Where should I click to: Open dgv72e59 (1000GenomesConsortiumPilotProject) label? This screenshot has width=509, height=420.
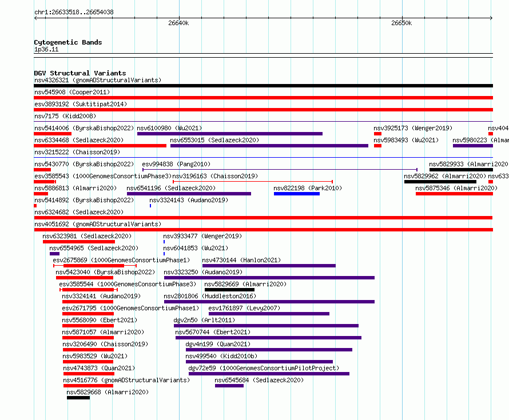pyautogui.click(x=264, y=368)
